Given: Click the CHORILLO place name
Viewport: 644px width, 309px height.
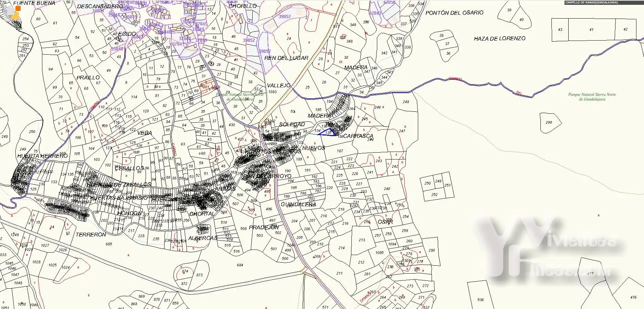Looking at the screenshot, I should coord(243,6).
